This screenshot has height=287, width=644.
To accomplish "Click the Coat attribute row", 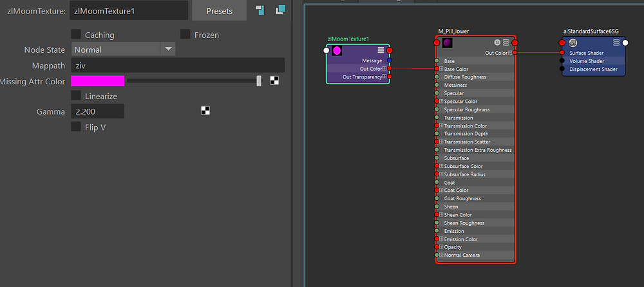I will [475, 182].
